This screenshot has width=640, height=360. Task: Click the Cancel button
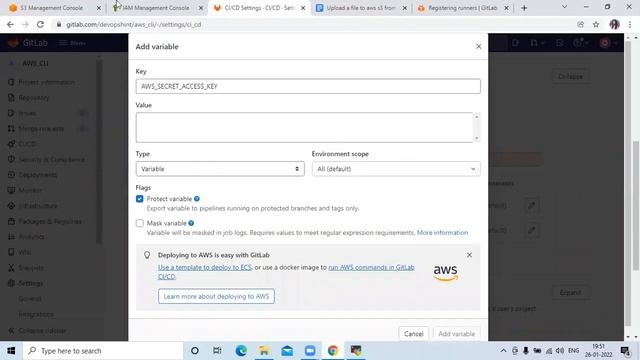[x=413, y=334]
